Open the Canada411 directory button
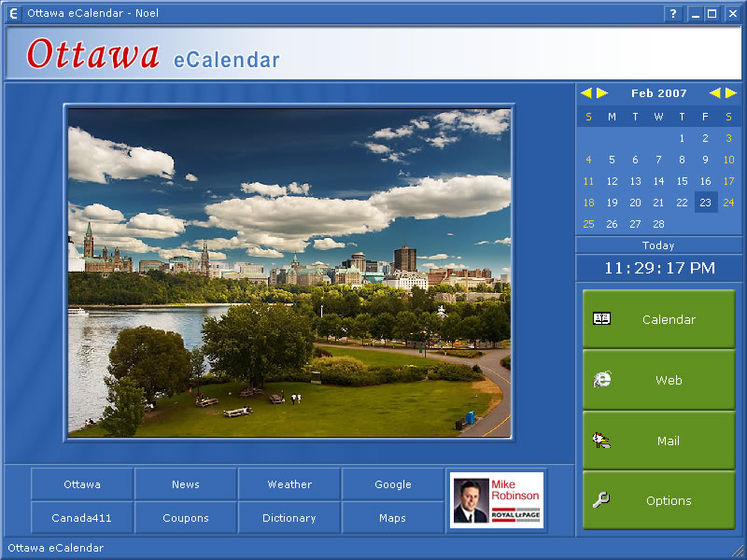 pos(82,518)
